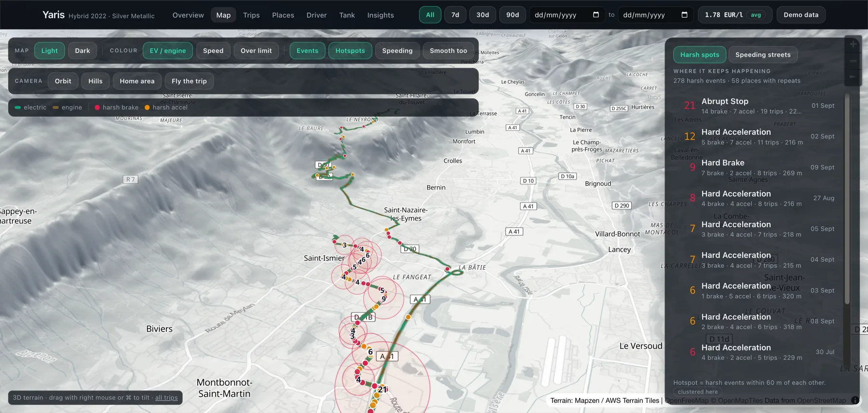
Task: Show the Harsh spots list
Action: tap(700, 55)
